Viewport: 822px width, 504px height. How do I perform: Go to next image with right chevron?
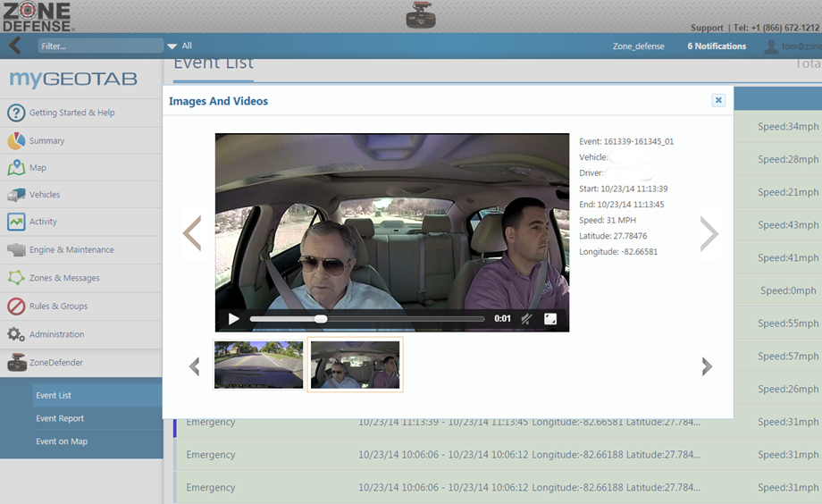[x=709, y=234]
